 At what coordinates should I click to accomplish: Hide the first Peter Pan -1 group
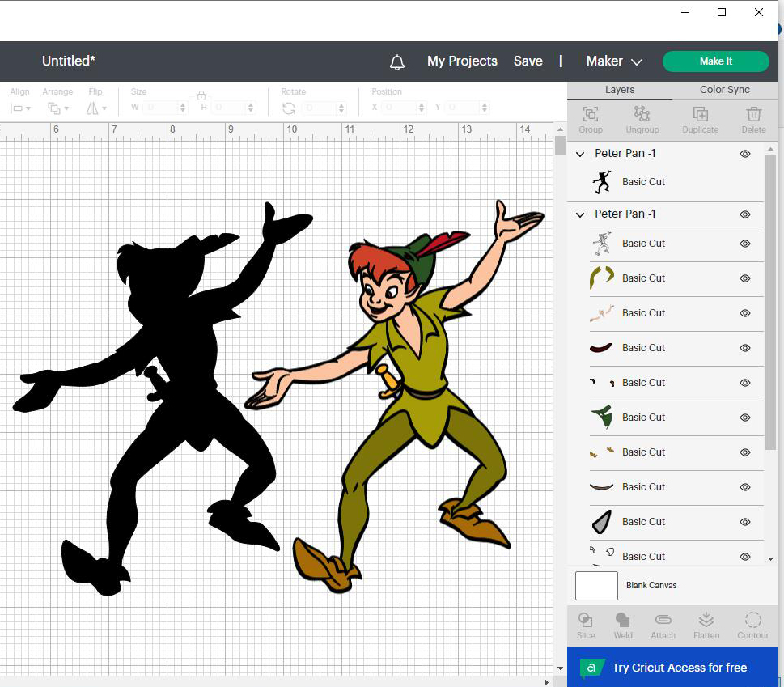pos(745,154)
